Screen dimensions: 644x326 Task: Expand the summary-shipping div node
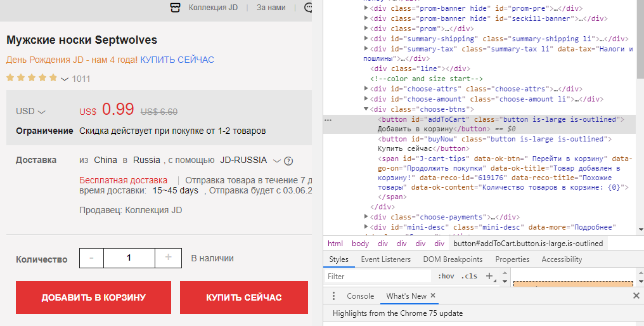coord(366,39)
